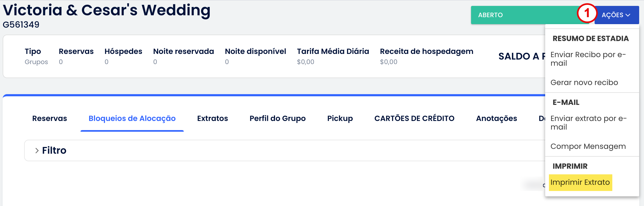
Task: Open the Pickup tab
Action: point(340,118)
